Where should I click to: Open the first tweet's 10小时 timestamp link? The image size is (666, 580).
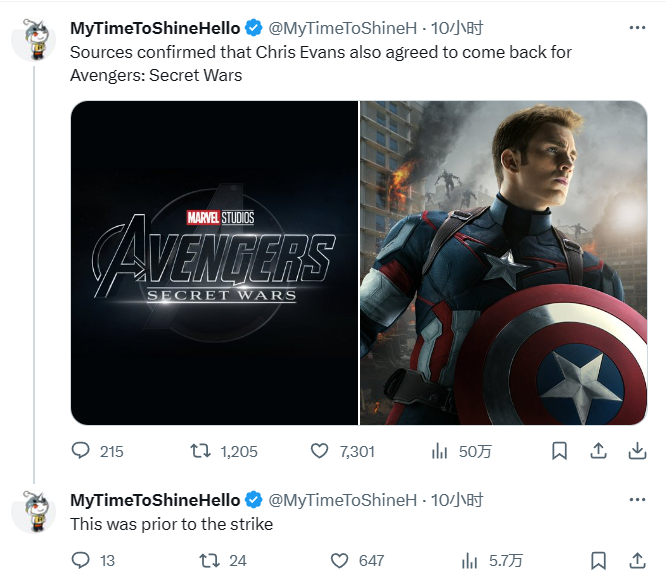click(456, 28)
